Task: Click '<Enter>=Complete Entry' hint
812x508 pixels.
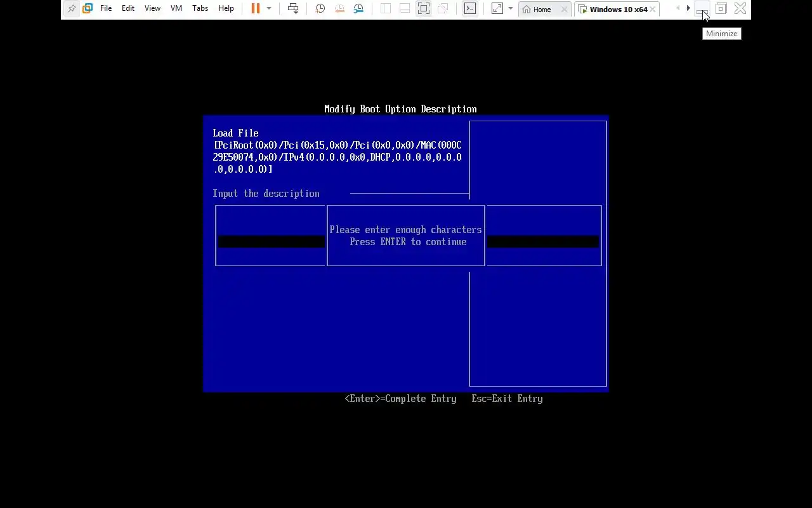Action: click(x=400, y=399)
